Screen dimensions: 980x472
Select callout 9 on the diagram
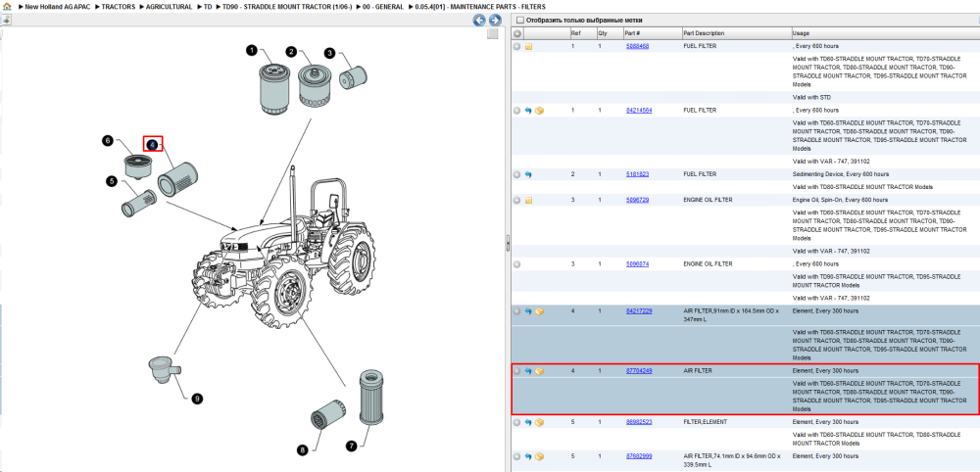coord(197,398)
